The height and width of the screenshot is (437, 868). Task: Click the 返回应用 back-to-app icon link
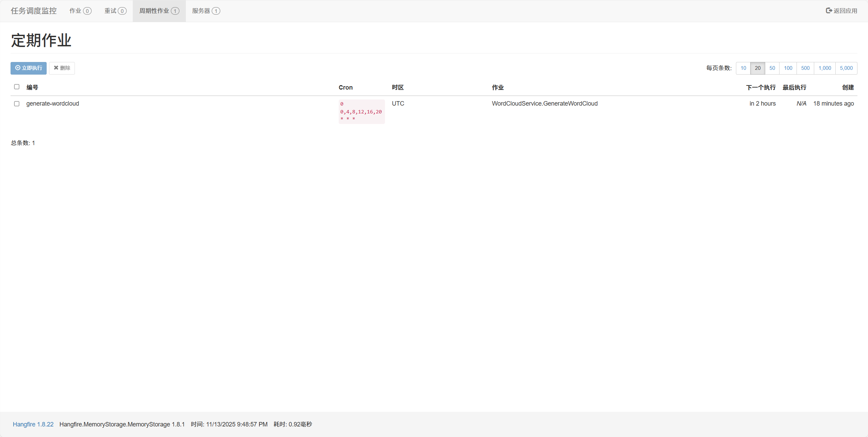841,11
